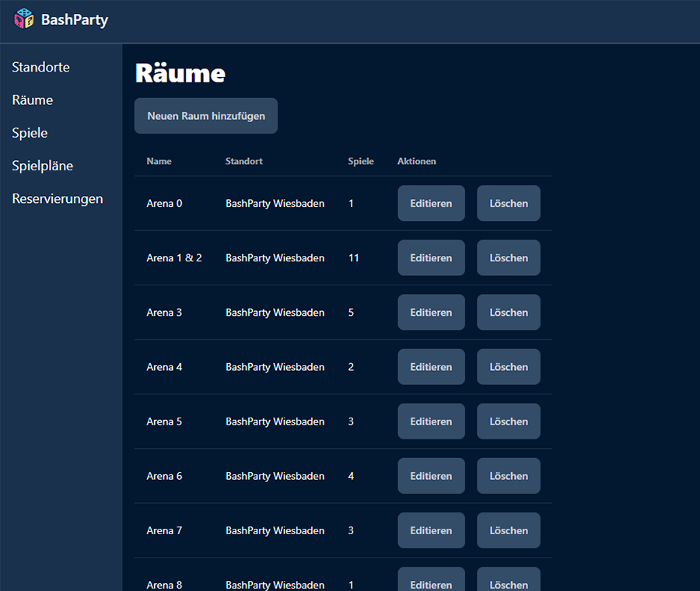Edit the Arena 0 room
Screen dimensions: 700x591
coord(431,203)
